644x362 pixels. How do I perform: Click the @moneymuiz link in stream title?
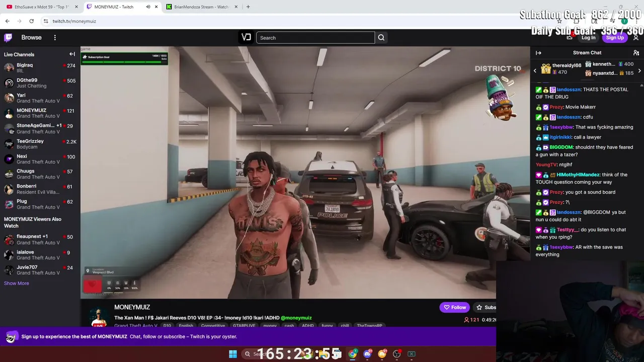(x=296, y=318)
